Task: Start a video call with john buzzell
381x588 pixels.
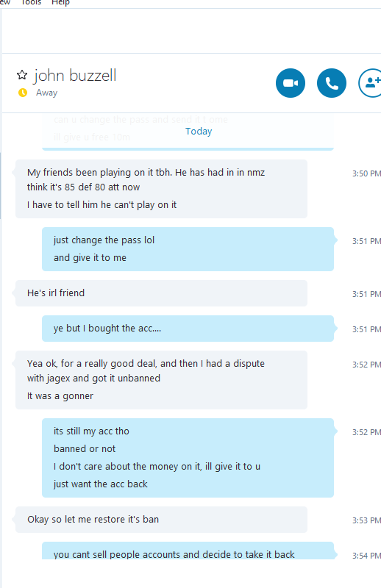Action: point(290,83)
